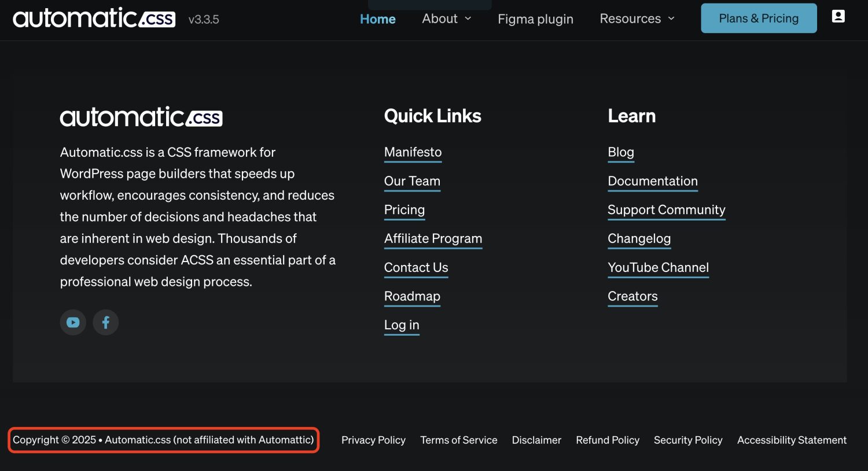The width and height of the screenshot is (868, 471).
Task: Click the automatic.css footer logo
Action: pos(141,117)
